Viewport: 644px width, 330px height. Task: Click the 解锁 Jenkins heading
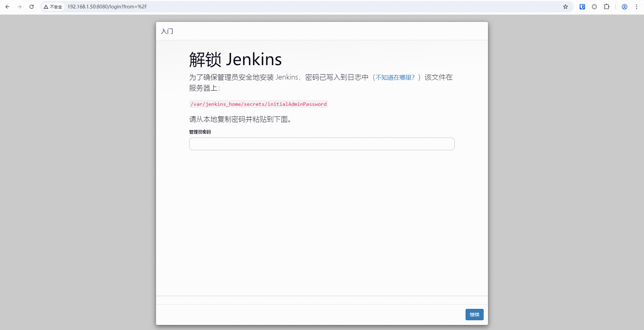coord(235,59)
